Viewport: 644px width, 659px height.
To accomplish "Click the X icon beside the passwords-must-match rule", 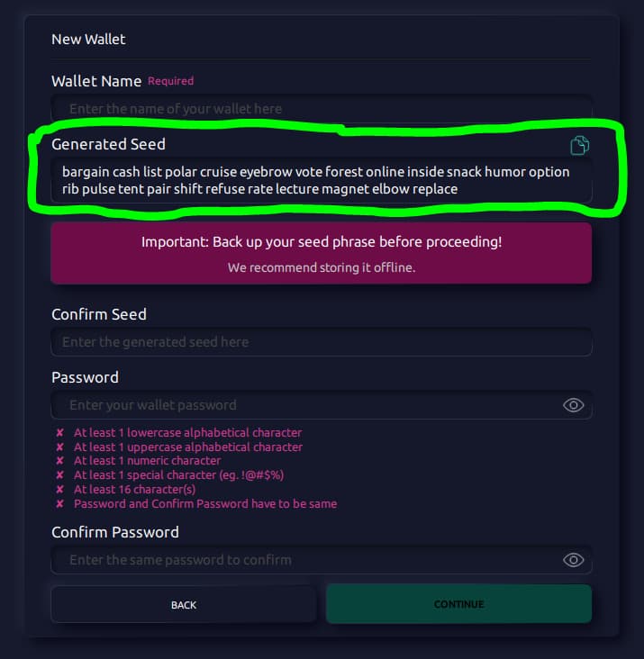I will coord(60,503).
